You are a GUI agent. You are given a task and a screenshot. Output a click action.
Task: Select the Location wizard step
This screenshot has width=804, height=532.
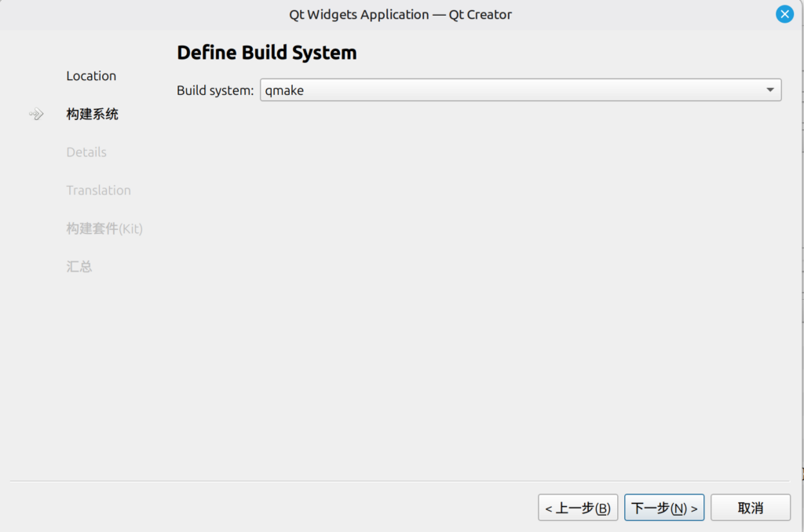pos(91,76)
